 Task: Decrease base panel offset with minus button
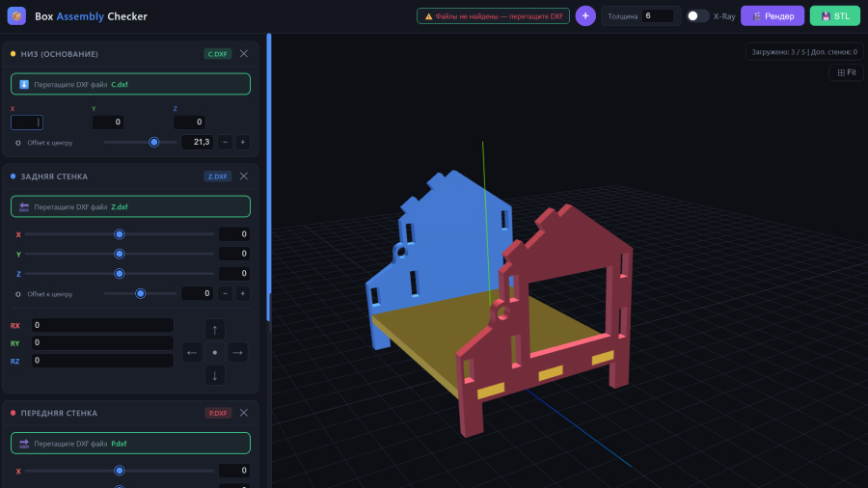225,142
